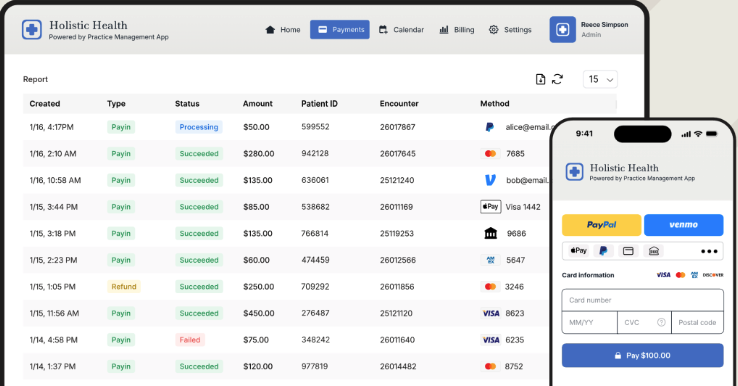Click the Visa icon beside 6235
The image size is (738, 386).
click(x=491, y=340)
